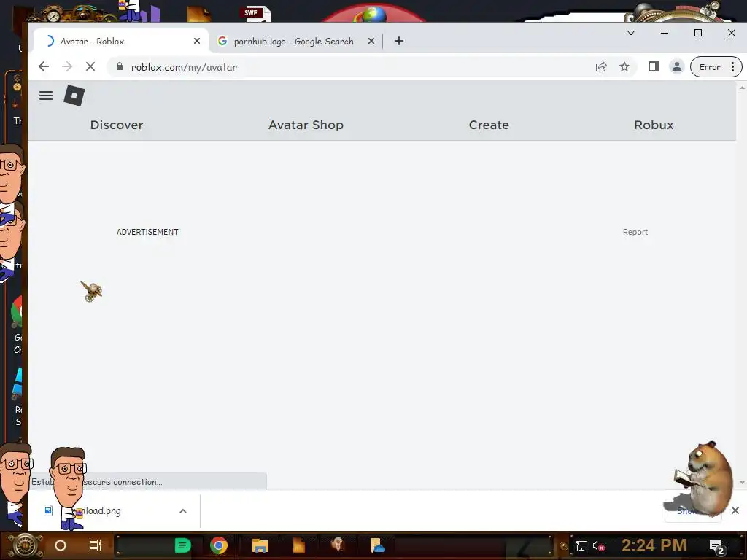Open the notification center icon
This screenshot has width=747, height=560.
(x=716, y=546)
